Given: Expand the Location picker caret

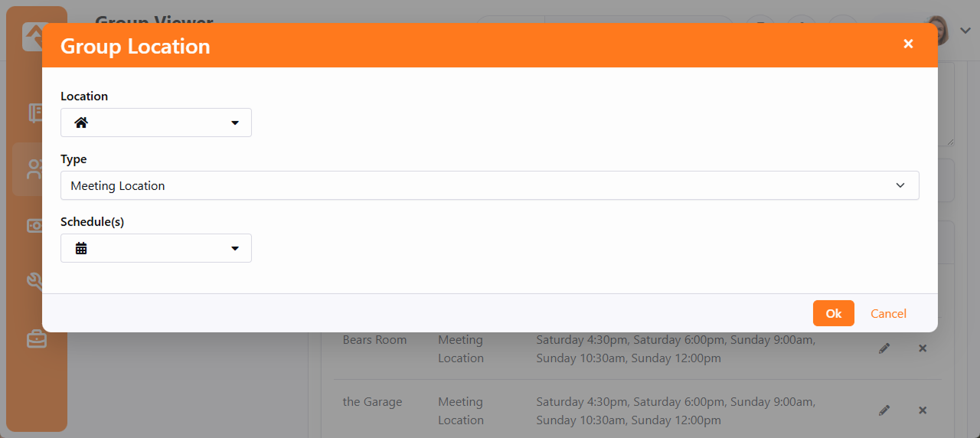Looking at the screenshot, I should [x=235, y=123].
